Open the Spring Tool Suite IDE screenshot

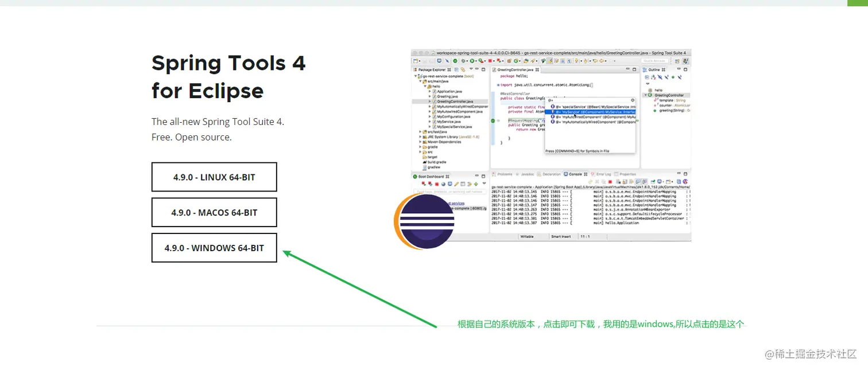tap(551, 145)
